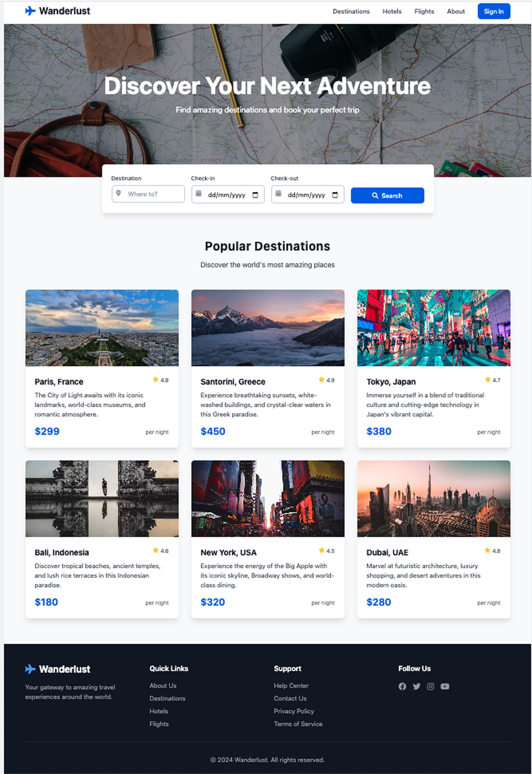Screen dimensions: 532x774
Task: Go to Flights in the navigation bar
Action: tap(424, 11)
